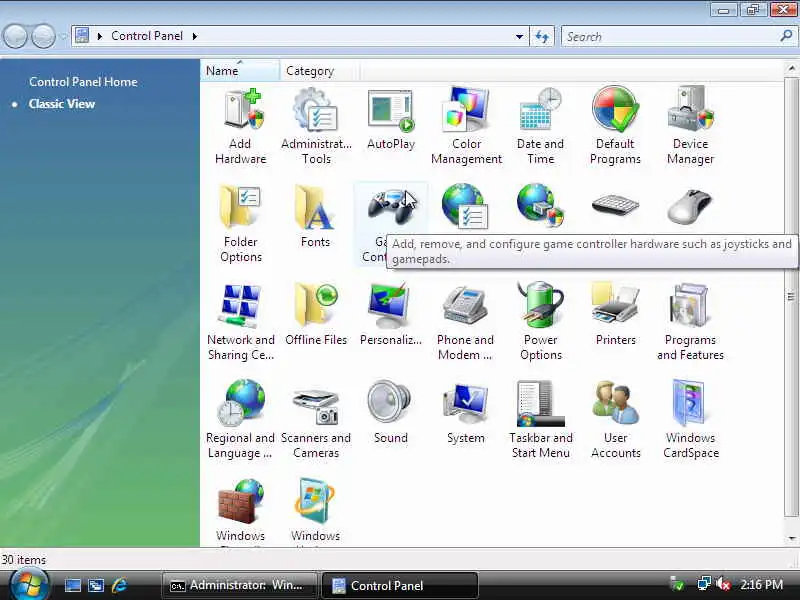Screen dimensions: 800x600
Task: Open the recent pages dropdown near Back
Action: pos(63,36)
